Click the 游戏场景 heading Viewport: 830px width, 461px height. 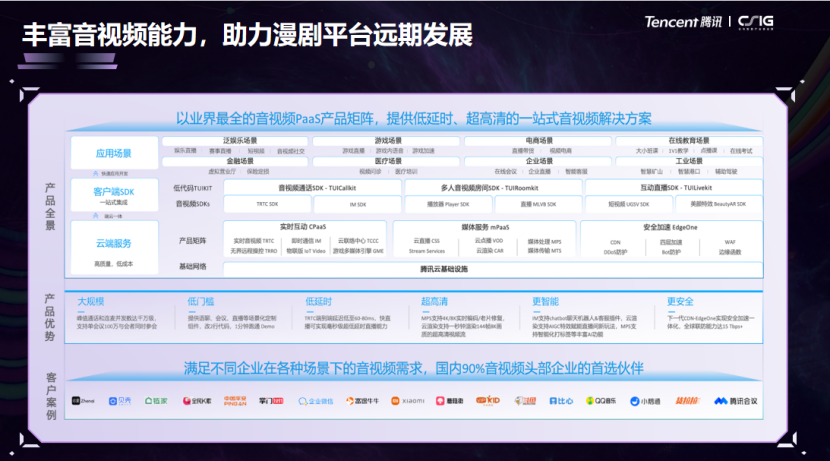388,141
